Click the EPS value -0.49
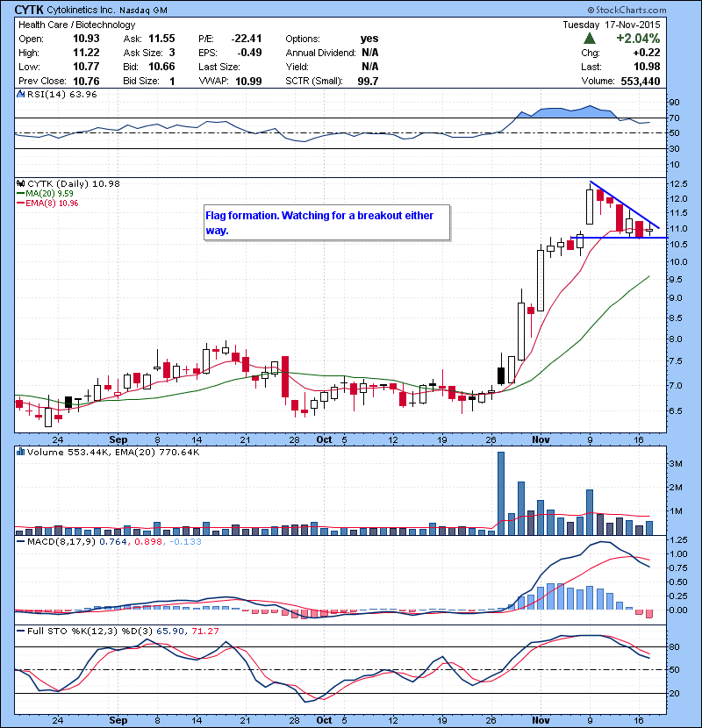This screenshot has width=702, height=728. click(249, 53)
